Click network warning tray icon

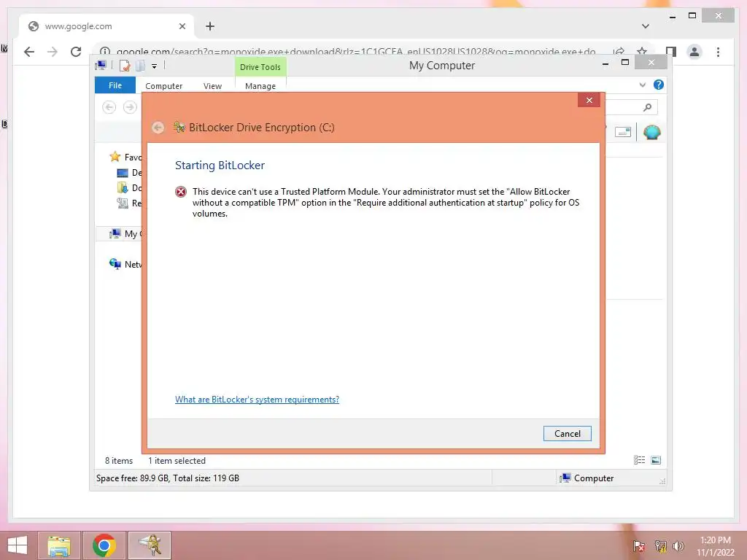(x=660, y=546)
